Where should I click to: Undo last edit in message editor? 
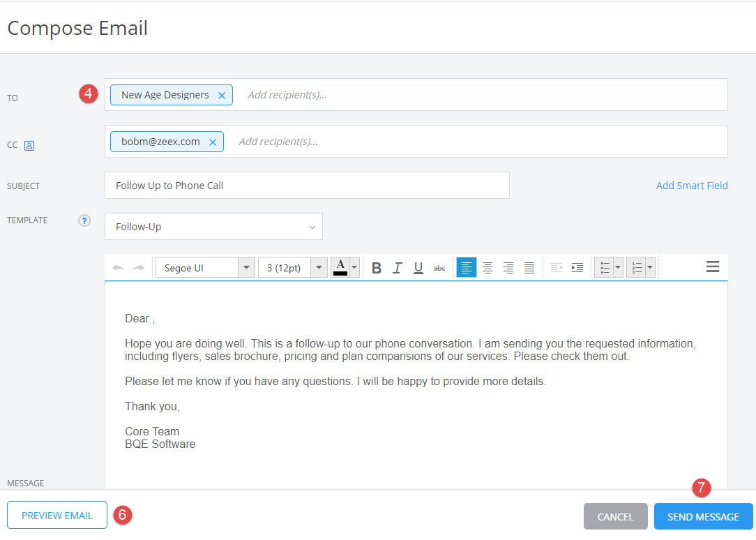pos(118,268)
